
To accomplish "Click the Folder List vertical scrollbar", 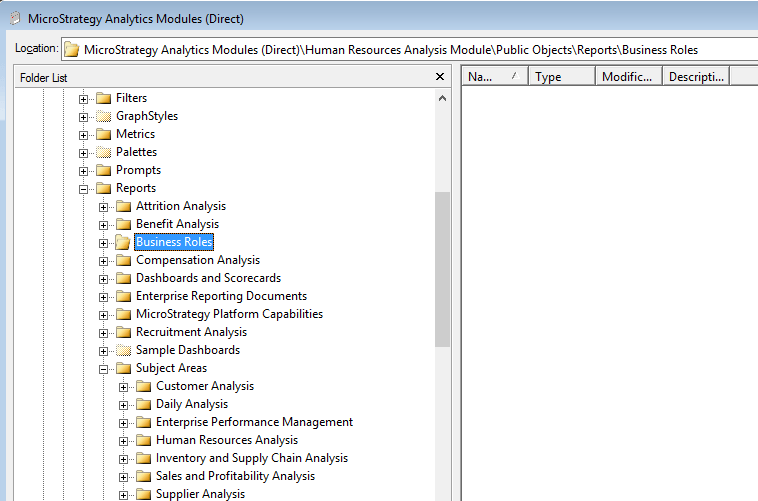I will [x=442, y=270].
